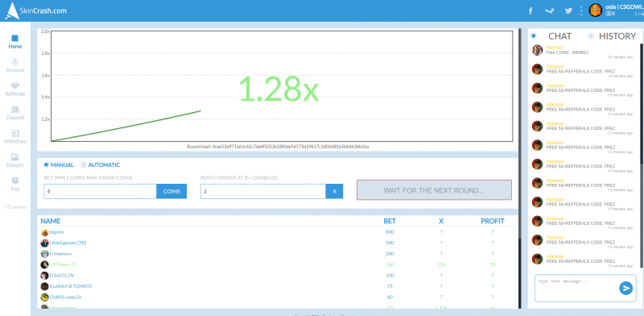Image resolution: width=644 pixels, height=316 pixels.
Task: Click the Round Hash text below graph
Action: pos(278,147)
